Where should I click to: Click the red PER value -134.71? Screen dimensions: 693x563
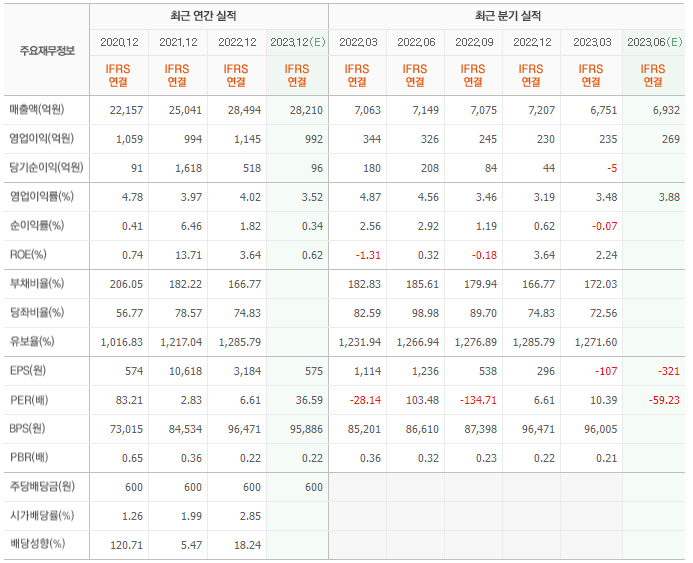coord(478,400)
